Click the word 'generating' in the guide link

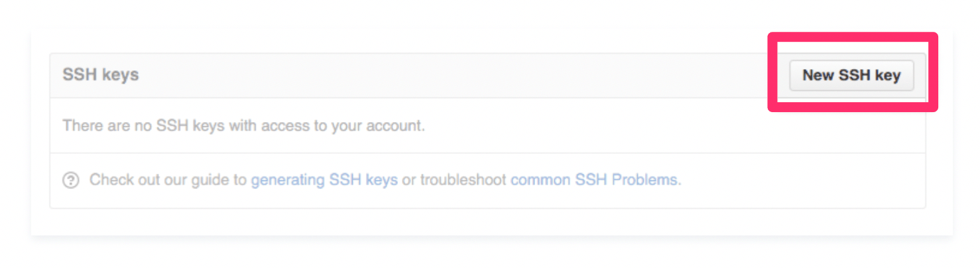pyautogui.click(x=288, y=180)
